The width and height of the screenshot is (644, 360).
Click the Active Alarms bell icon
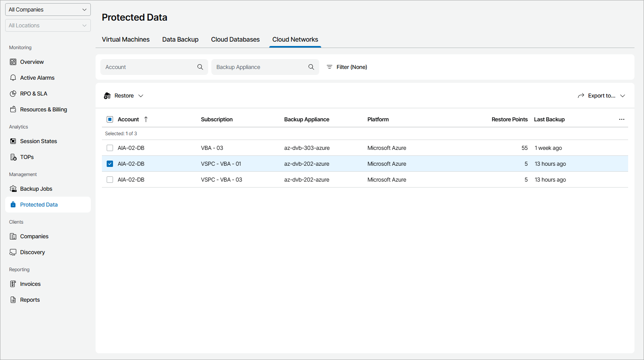13,78
